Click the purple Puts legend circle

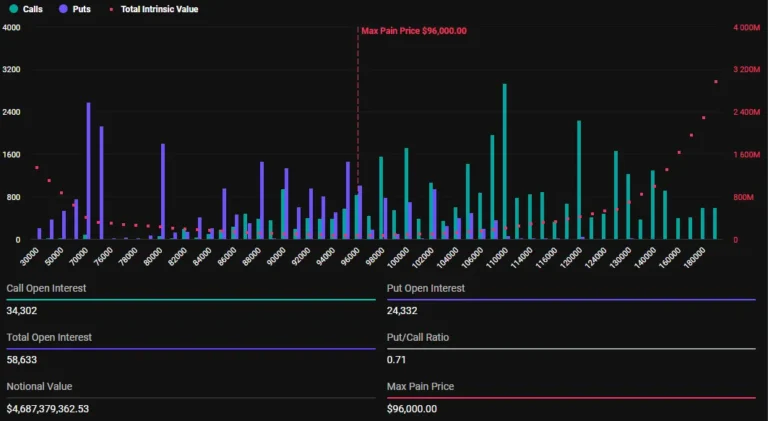pyautogui.click(x=63, y=9)
